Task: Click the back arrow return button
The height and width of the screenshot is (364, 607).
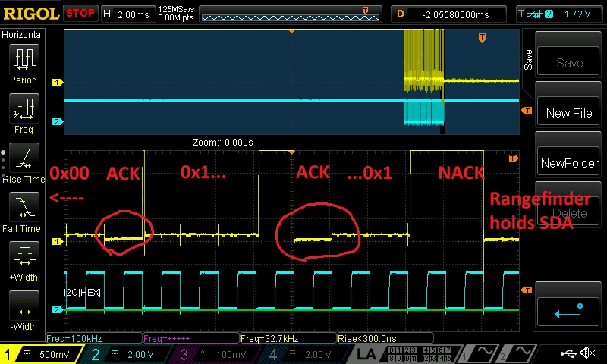Action: [568, 311]
